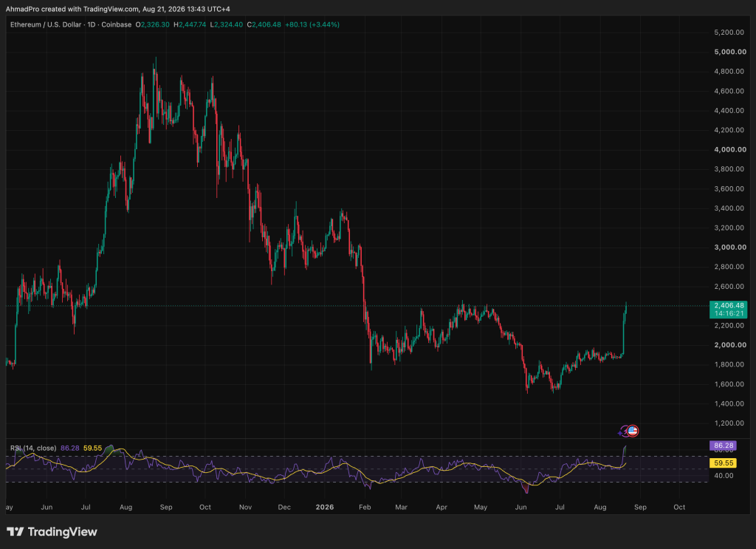Click the US flag economic event marker
756x549 pixels.
pyautogui.click(x=633, y=431)
